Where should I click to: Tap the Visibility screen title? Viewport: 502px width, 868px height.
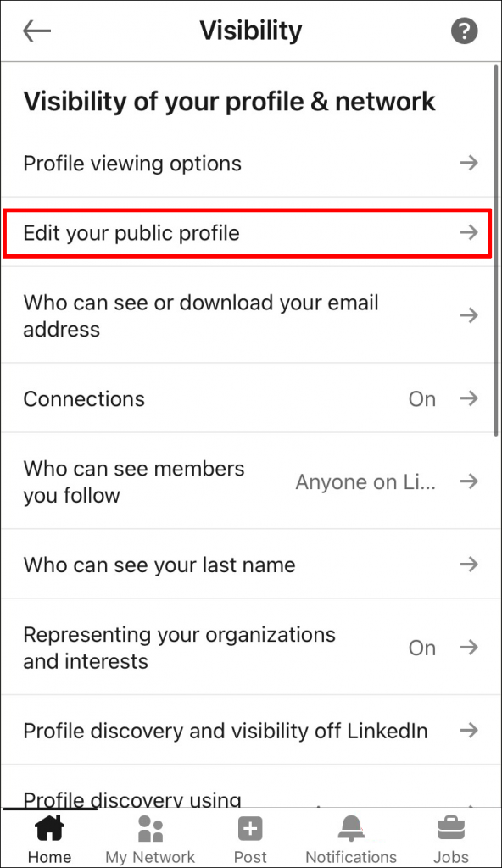251,31
